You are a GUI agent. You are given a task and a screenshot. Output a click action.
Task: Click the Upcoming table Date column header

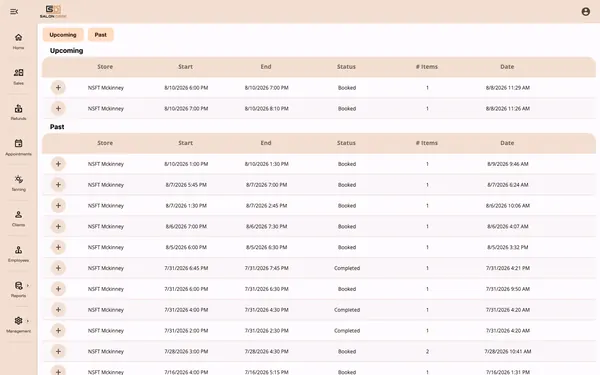pyautogui.click(x=507, y=67)
